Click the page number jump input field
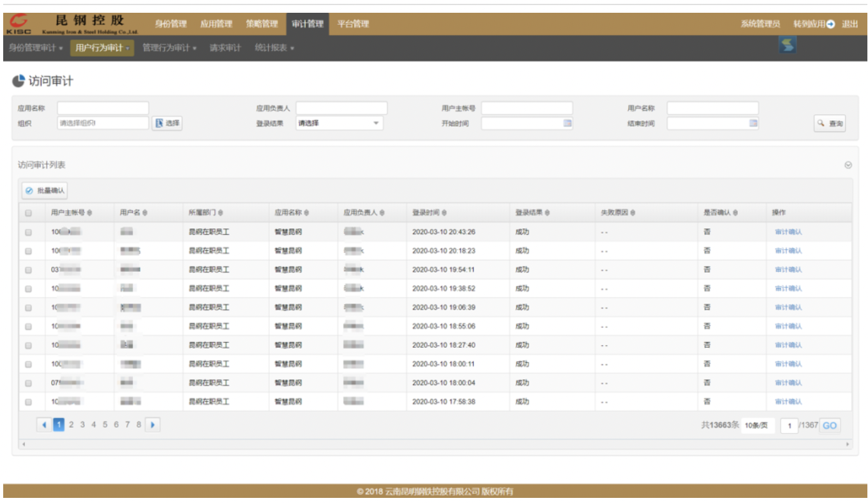 (789, 426)
